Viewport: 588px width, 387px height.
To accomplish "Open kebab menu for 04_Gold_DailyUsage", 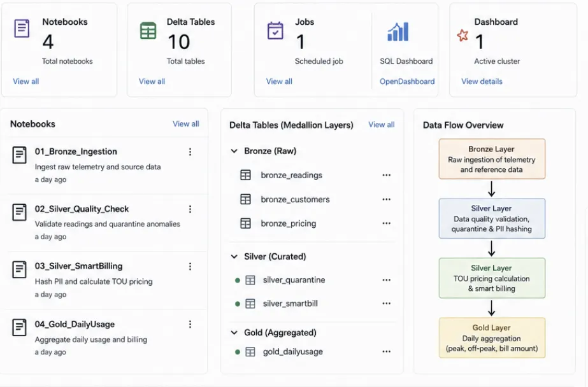I will (190, 324).
